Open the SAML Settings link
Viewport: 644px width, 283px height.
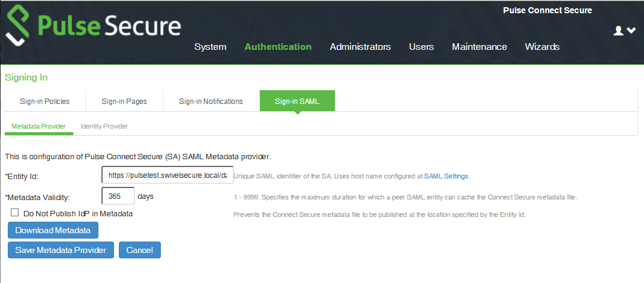pyautogui.click(x=446, y=176)
